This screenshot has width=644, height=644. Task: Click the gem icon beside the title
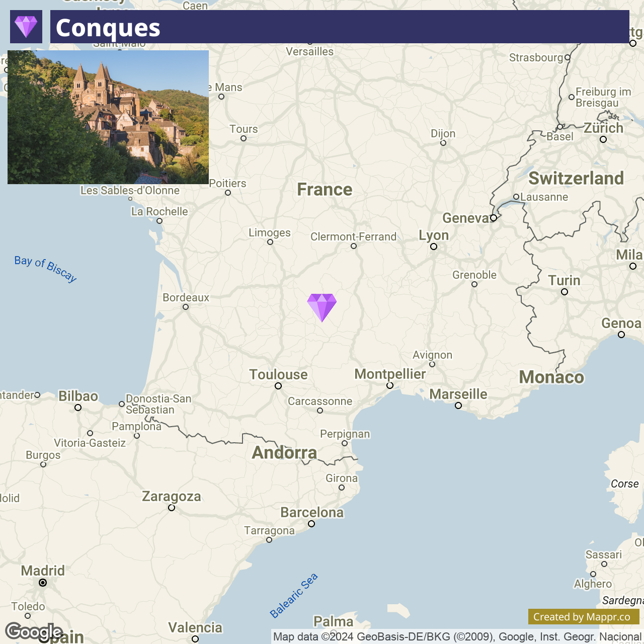[x=26, y=27]
